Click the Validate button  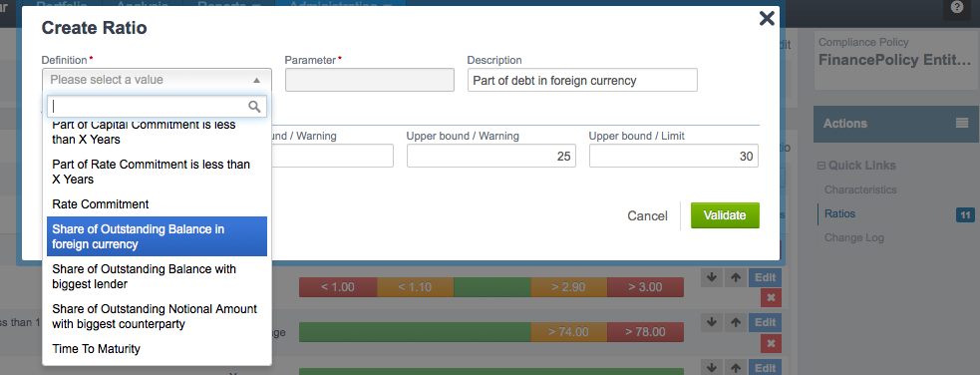[x=725, y=215]
